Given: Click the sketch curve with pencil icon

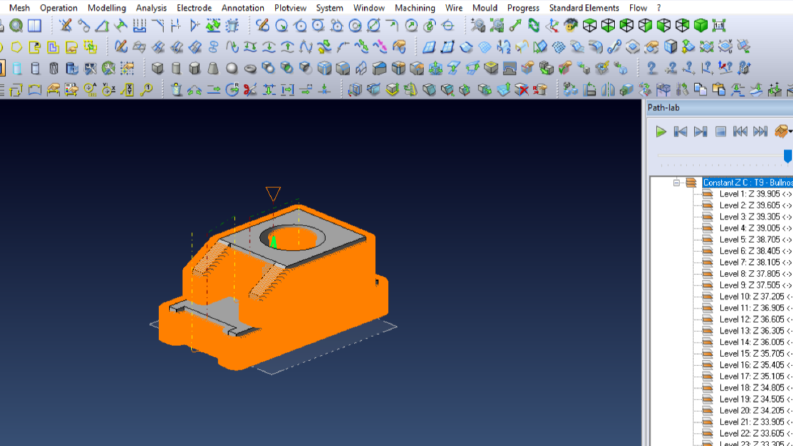Looking at the screenshot, I should (120, 47).
